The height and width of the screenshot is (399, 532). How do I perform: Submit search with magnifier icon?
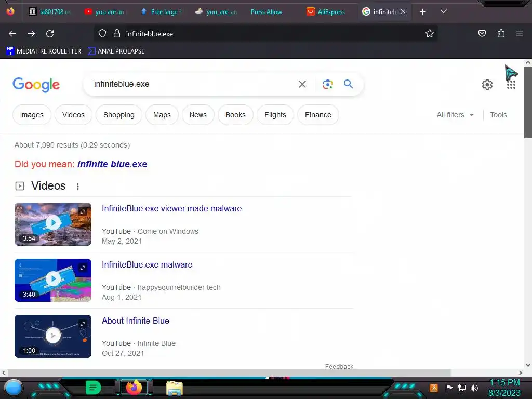(348, 84)
